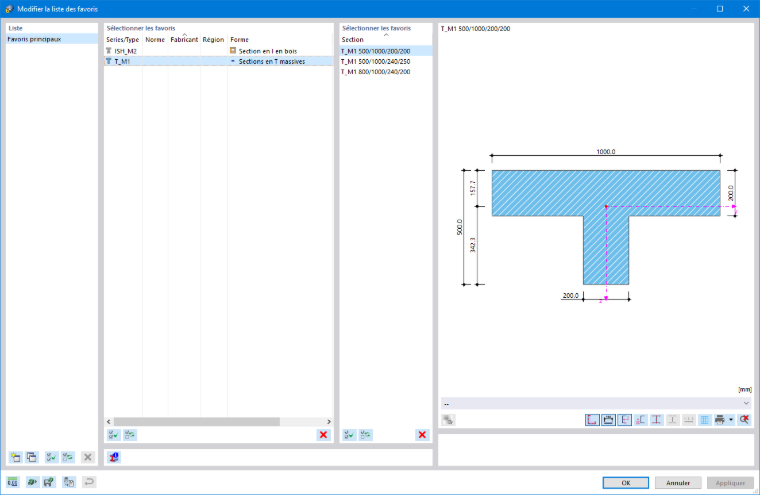The width and height of the screenshot is (760, 495).
Task: Sort by the Fabricant column header
Action: [x=184, y=40]
